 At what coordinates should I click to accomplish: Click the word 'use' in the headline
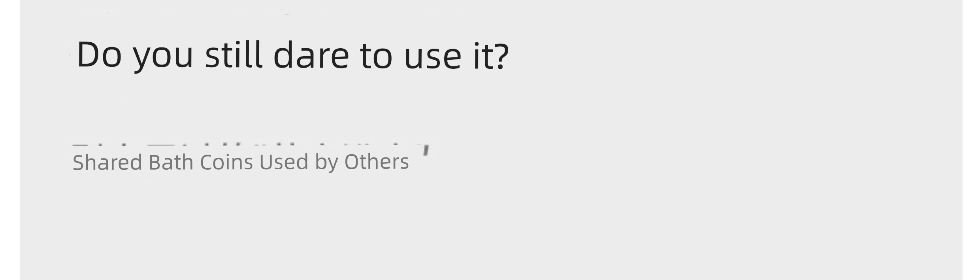tap(433, 58)
